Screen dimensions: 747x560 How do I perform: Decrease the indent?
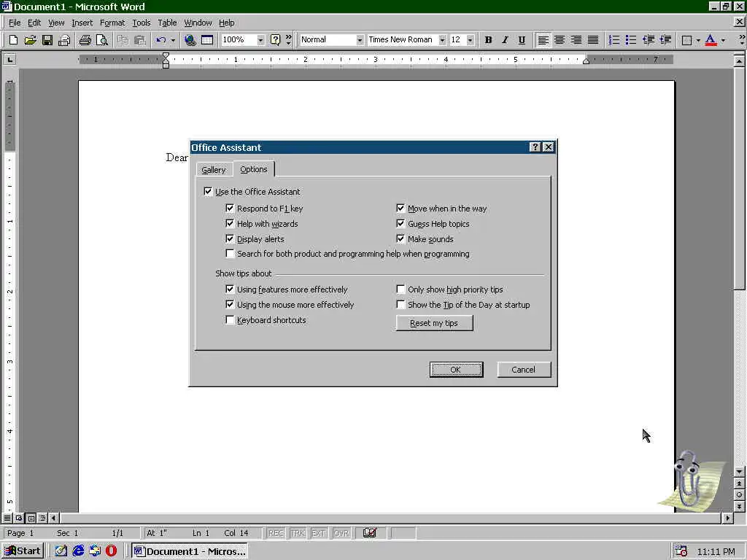(x=649, y=40)
